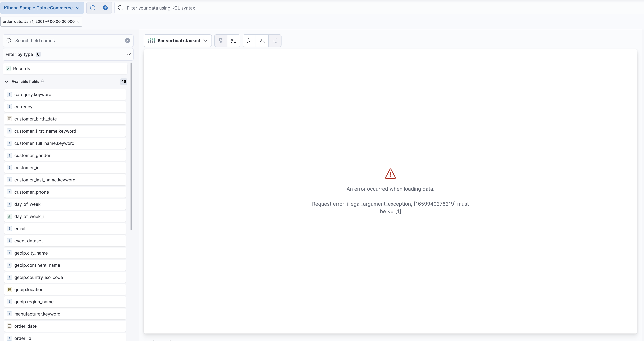Clear the field name search with the x
This screenshot has height=341, width=644.
127,40
